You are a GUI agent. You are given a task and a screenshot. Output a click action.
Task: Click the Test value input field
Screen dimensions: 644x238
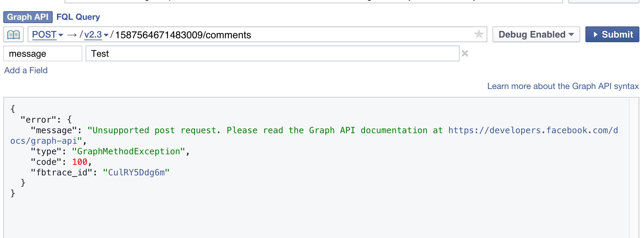272,53
